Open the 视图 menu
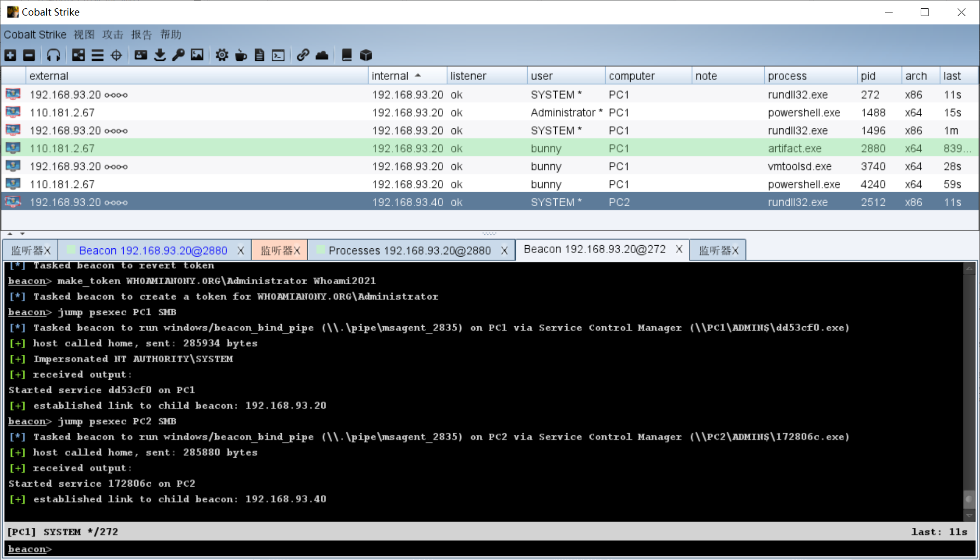980x560 pixels. [84, 35]
